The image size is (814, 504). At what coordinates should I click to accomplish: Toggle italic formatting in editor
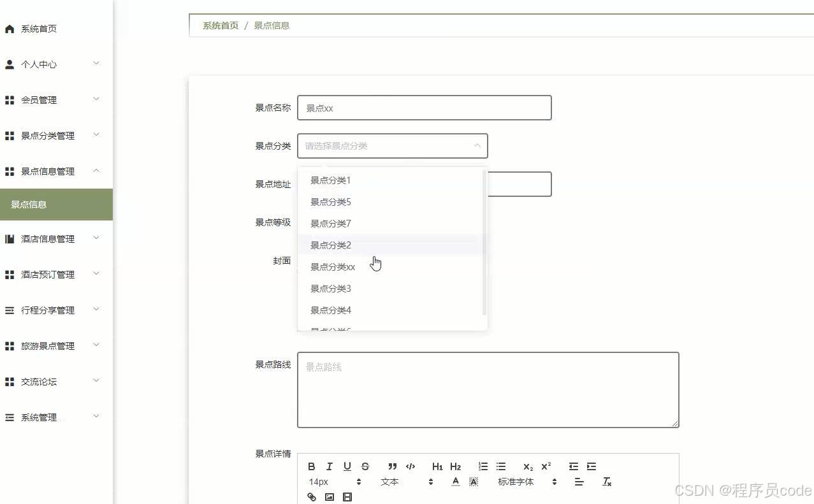click(330, 466)
